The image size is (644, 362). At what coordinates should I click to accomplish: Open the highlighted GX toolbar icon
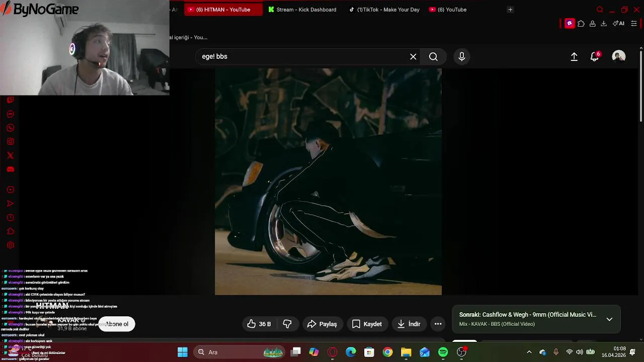coord(570,23)
